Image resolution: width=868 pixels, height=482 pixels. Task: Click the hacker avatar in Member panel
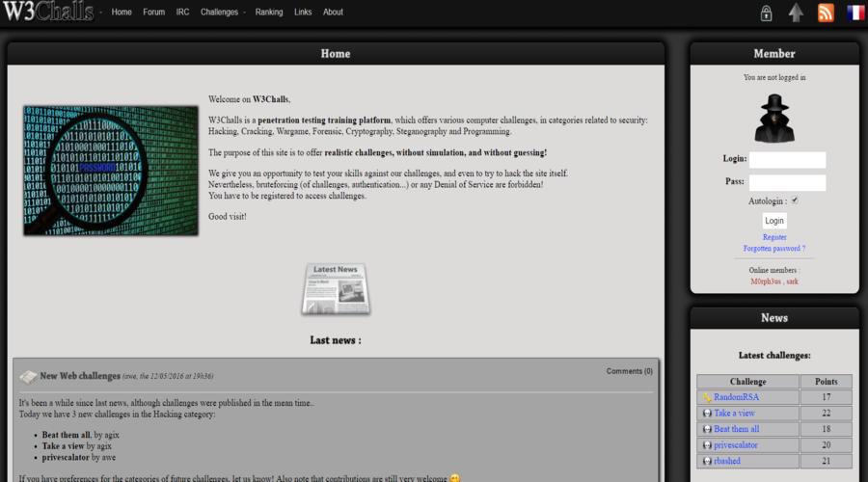(774, 119)
